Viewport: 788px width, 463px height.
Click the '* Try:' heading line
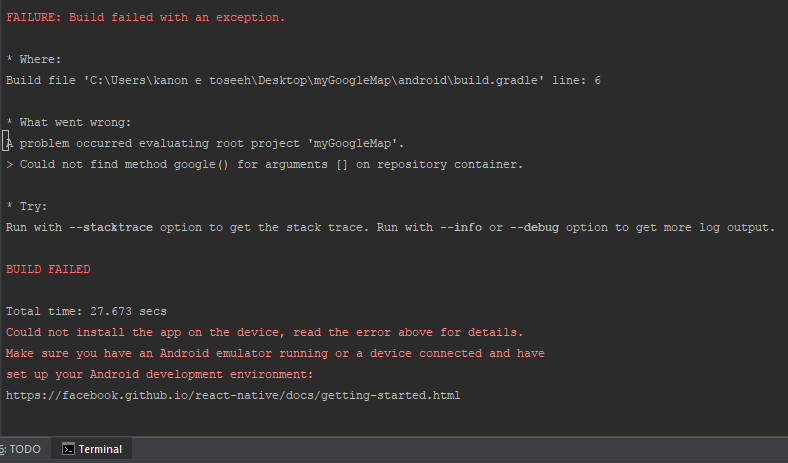tap(27, 206)
